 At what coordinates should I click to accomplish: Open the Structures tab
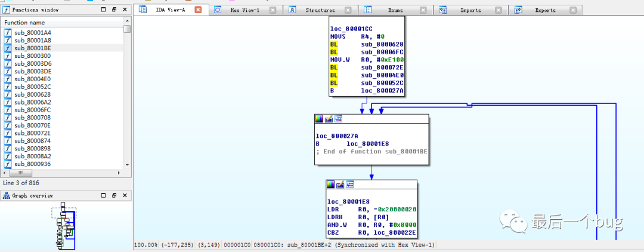(320, 10)
